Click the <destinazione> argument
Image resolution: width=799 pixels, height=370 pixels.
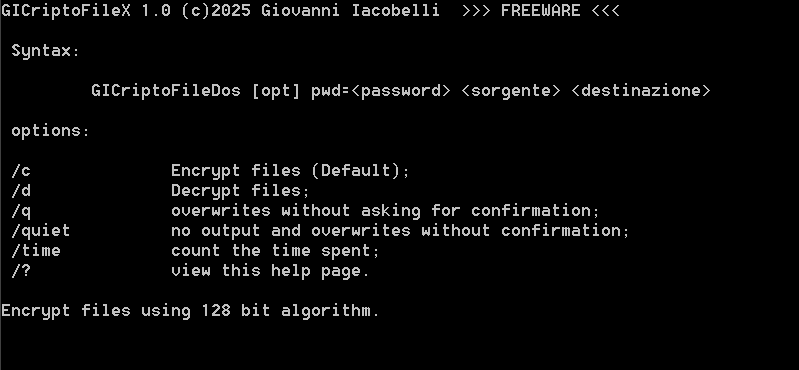641,91
